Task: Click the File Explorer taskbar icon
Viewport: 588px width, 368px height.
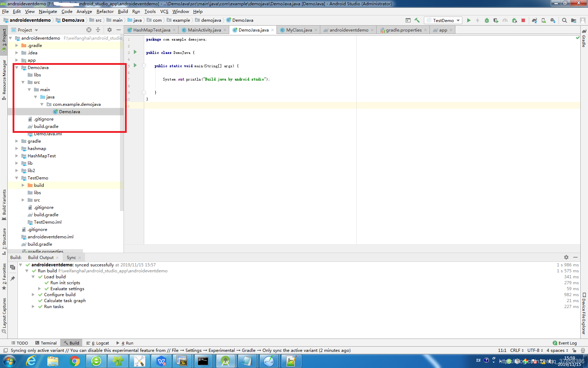Action: 53,361
